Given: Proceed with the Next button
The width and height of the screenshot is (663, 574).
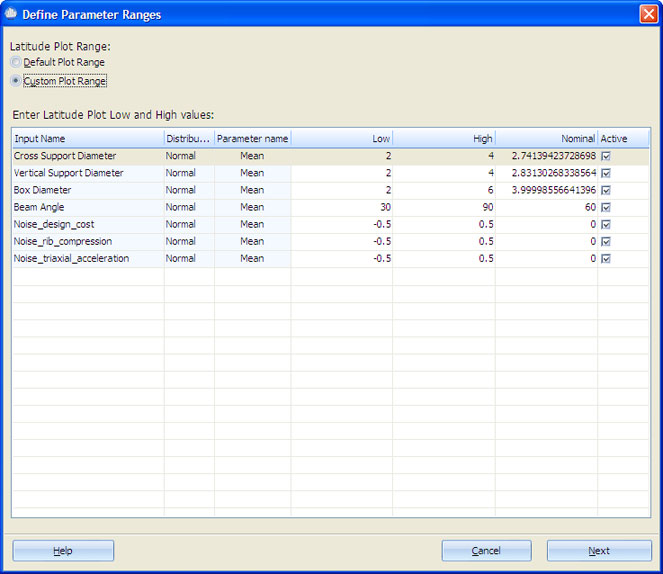Looking at the screenshot, I should click(599, 551).
